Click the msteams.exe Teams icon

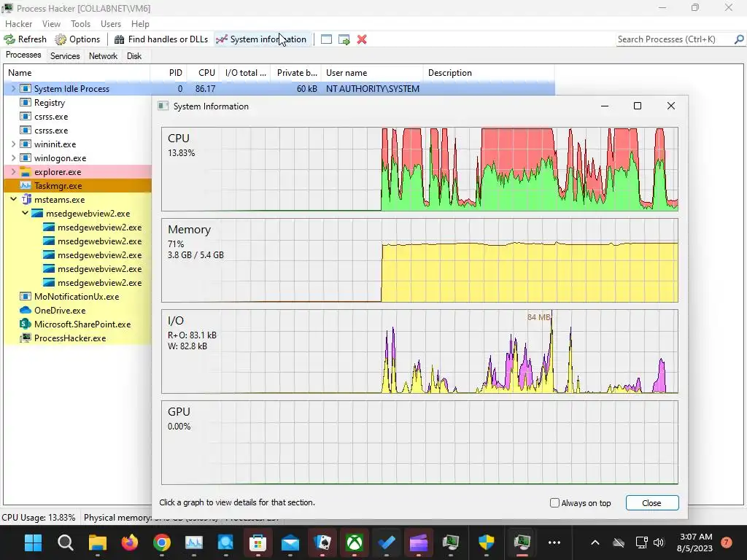point(26,199)
